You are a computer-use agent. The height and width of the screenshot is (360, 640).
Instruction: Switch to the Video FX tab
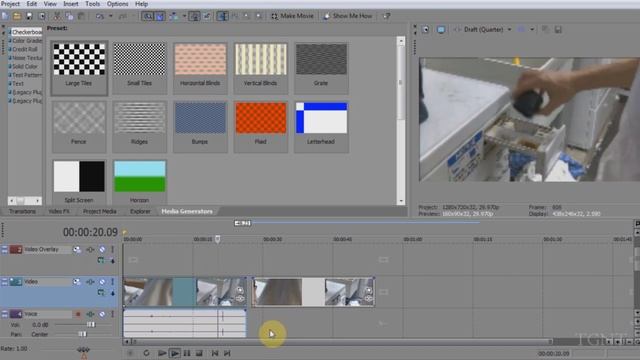tap(59, 211)
